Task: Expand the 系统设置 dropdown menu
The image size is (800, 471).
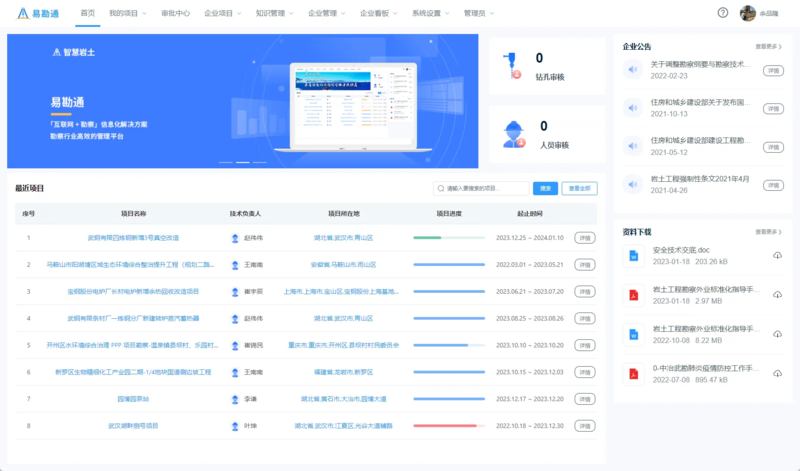Action: click(431, 13)
